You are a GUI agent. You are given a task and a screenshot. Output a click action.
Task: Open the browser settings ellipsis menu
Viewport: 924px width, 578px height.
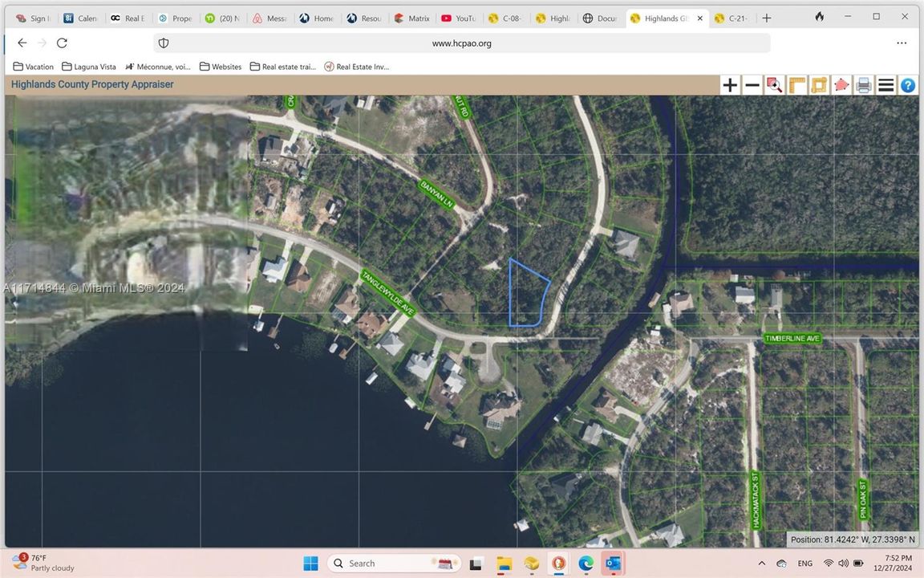(x=902, y=43)
